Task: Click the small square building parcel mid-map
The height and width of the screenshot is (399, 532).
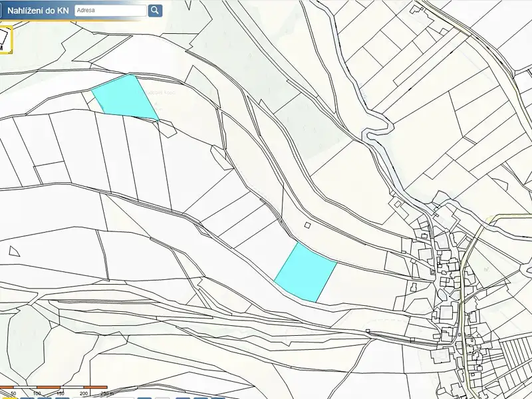Action: pos(307,225)
